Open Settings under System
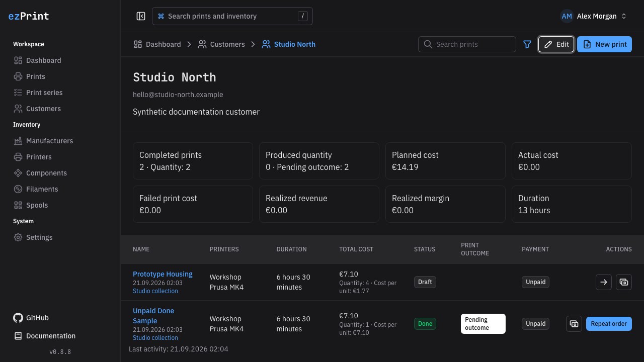The image size is (644, 362). pos(33,237)
